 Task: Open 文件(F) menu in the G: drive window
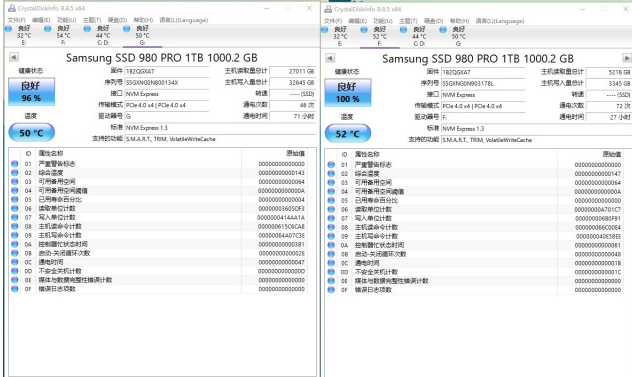click(16, 20)
